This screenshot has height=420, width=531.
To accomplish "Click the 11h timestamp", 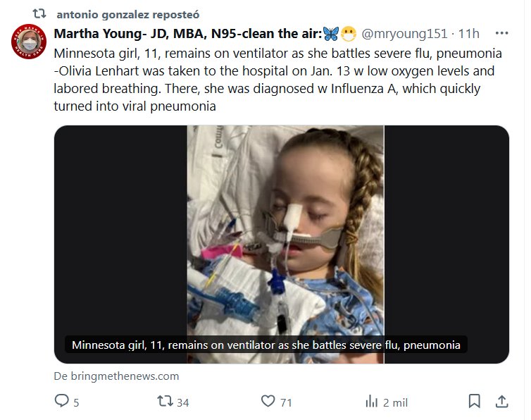I will click(x=469, y=33).
